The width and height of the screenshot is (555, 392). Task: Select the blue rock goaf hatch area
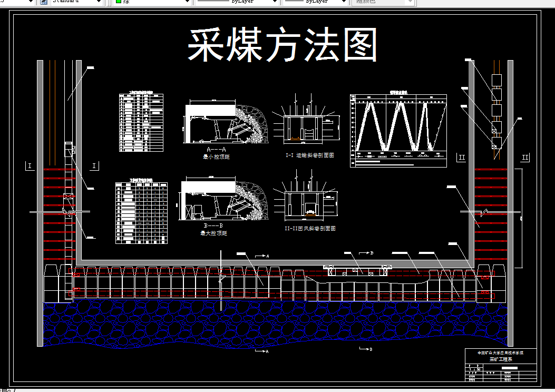pos(275,324)
